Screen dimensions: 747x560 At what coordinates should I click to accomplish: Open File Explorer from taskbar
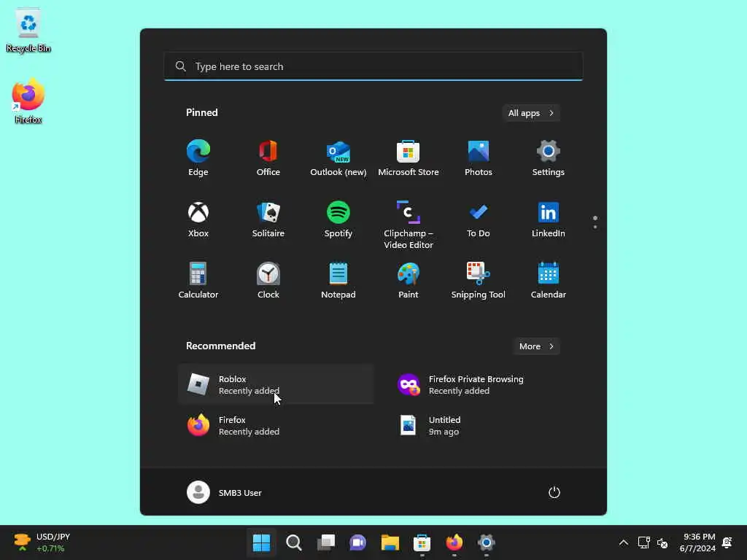tap(390, 542)
